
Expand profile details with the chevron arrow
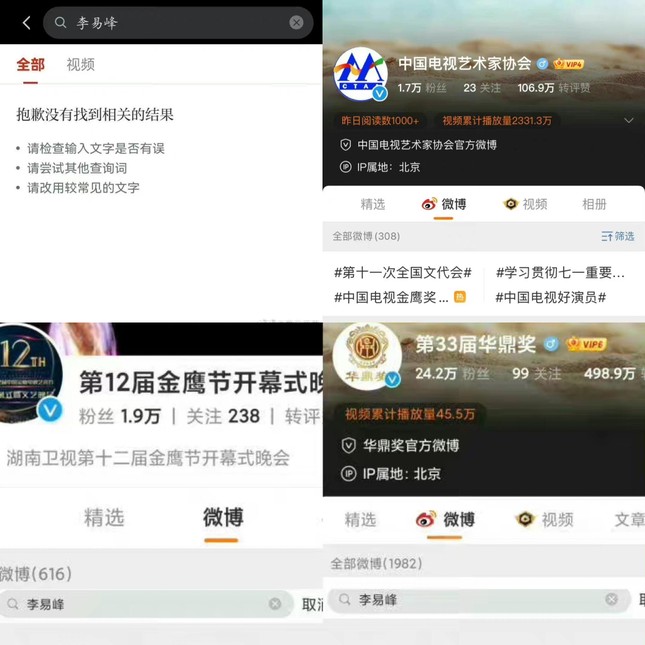click(629, 121)
